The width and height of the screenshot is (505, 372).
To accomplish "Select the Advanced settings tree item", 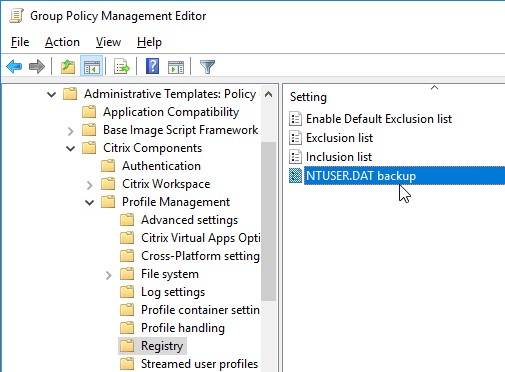I will point(189,220).
